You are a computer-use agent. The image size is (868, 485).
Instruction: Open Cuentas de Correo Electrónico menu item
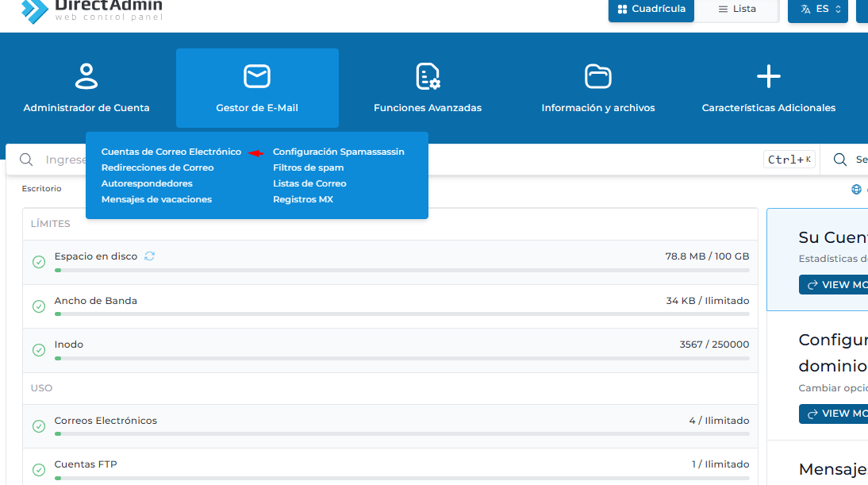click(171, 152)
